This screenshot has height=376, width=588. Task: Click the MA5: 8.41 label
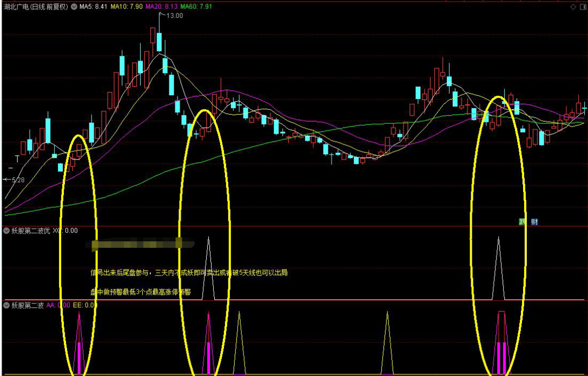94,6
